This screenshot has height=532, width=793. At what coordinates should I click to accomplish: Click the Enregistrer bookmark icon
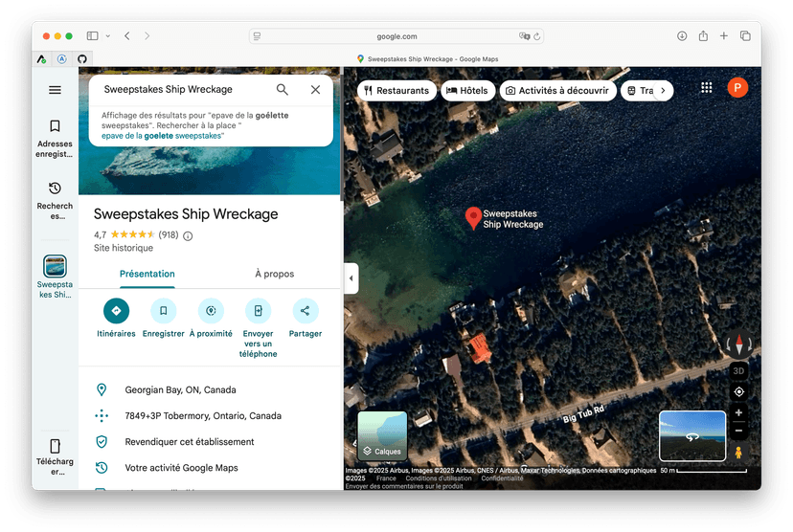tap(163, 311)
